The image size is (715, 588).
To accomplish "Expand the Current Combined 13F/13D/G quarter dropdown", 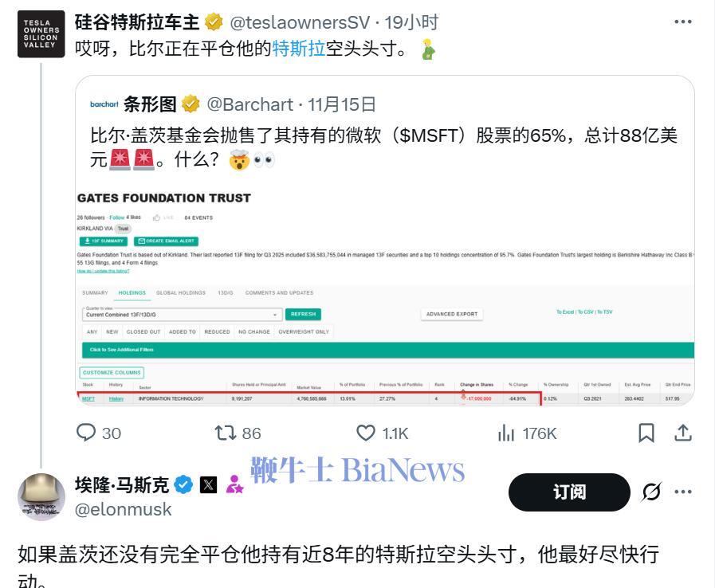I will point(182,315).
